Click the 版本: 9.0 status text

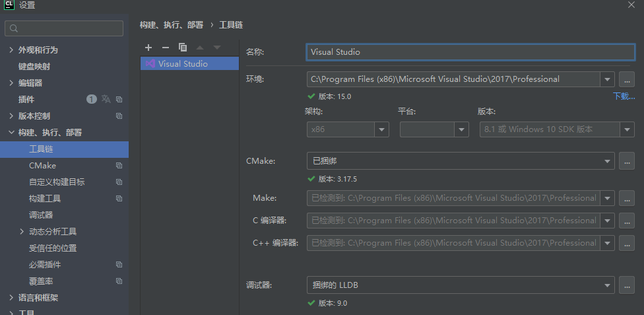333,304
